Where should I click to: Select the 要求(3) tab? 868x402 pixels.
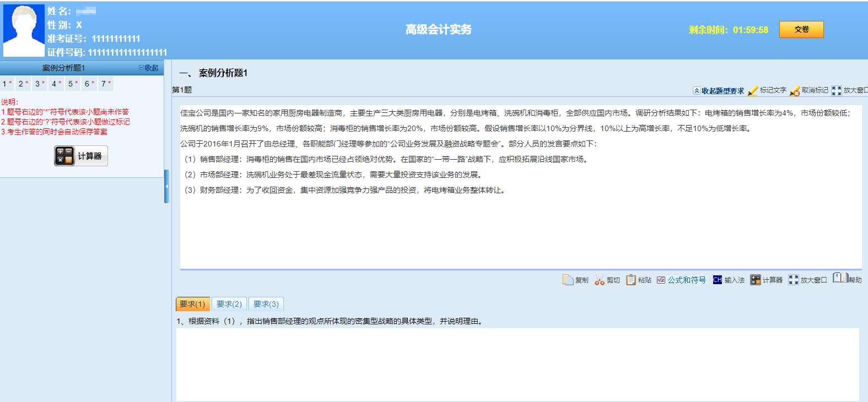(x=266, y=304)
